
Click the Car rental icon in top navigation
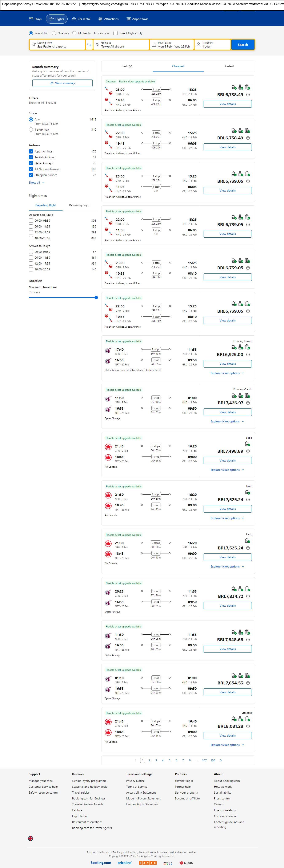74,19
